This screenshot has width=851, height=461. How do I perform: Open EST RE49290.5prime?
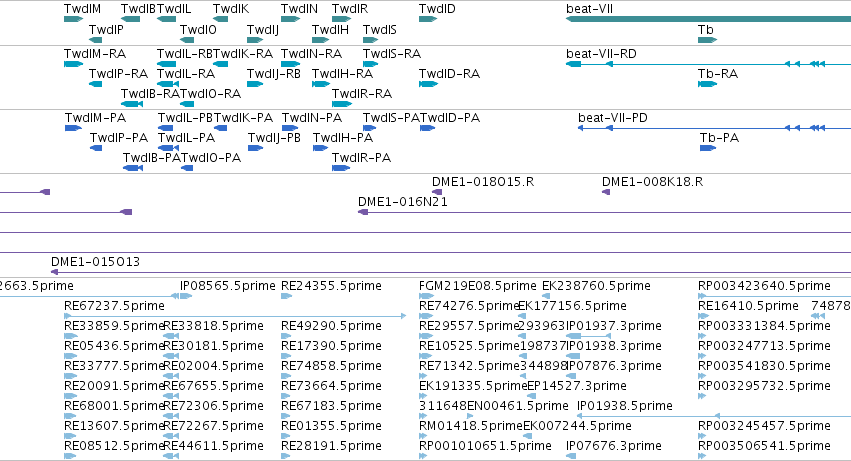tap(331, 326)
